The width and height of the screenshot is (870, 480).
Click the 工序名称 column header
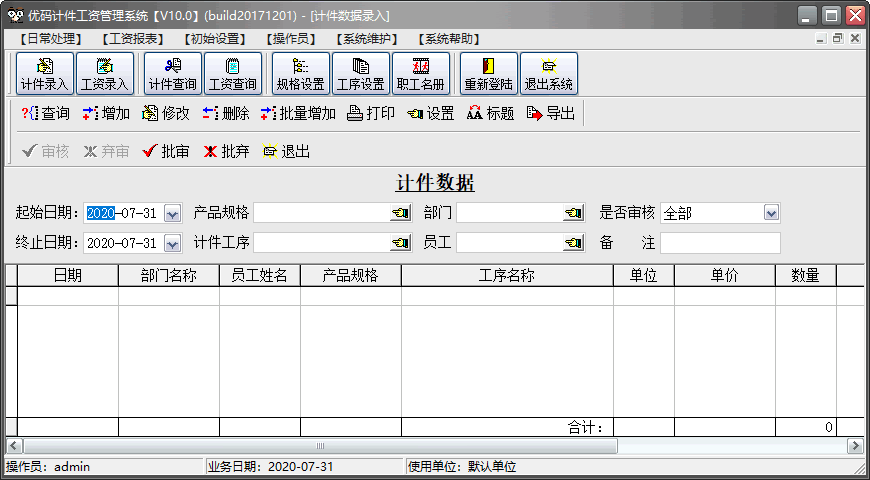point(507,276)
